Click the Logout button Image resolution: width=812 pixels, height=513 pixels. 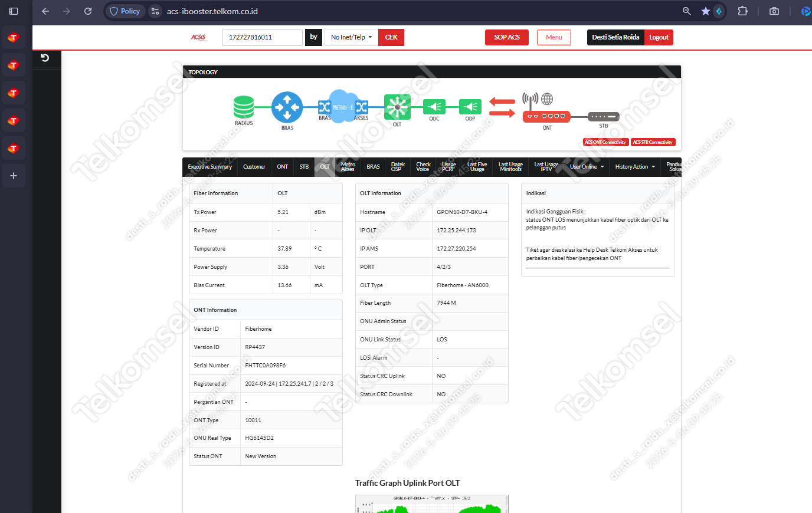pyautogui.click(x=659, y=37)
